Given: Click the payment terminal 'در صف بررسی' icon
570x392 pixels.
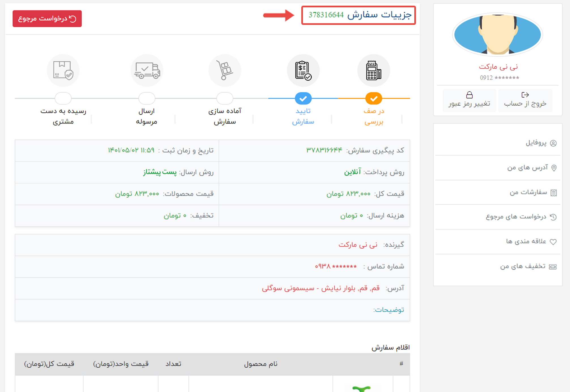Looking at the screenshot, I should click(373, 70).
